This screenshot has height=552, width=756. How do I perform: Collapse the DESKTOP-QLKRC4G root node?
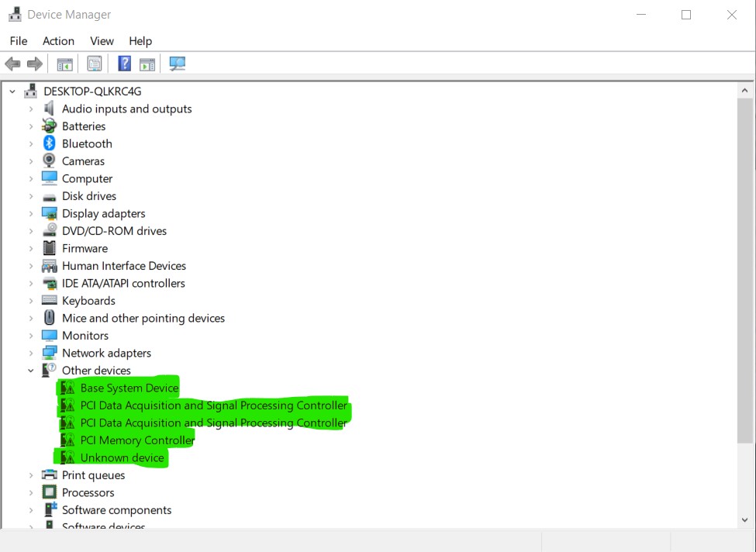(12, 91)
